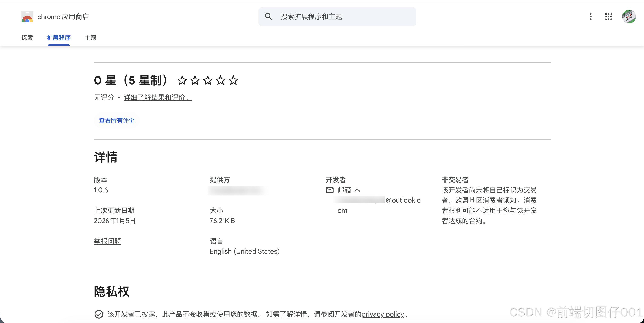The image size is (644, 323).
Task: Open the three-dot more options menu
Action: pos(591,17)
